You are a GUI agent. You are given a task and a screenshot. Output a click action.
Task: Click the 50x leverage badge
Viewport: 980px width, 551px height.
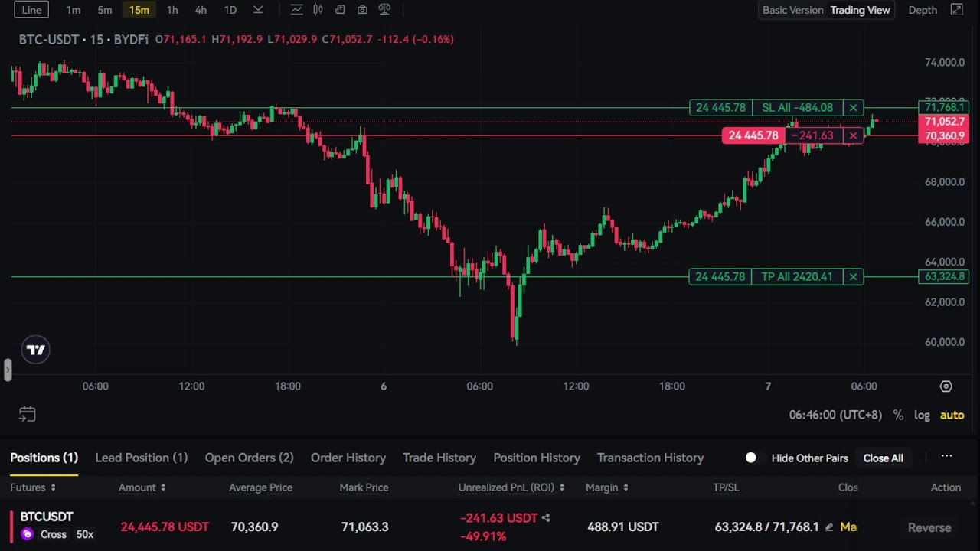tap(84, 534)
